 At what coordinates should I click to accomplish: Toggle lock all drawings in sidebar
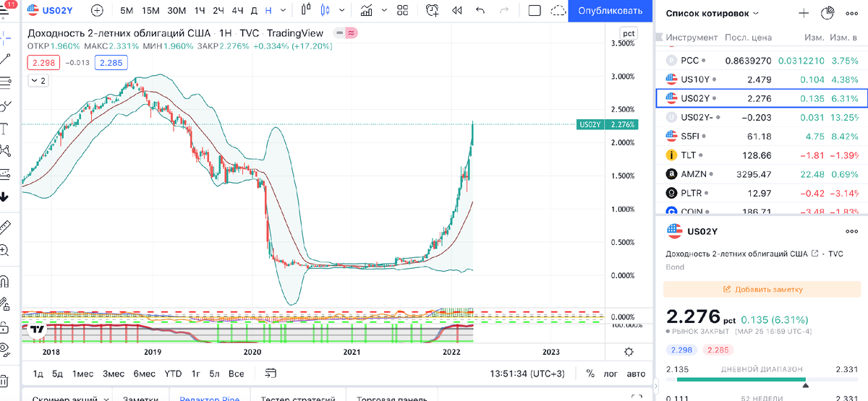(6, 326)
